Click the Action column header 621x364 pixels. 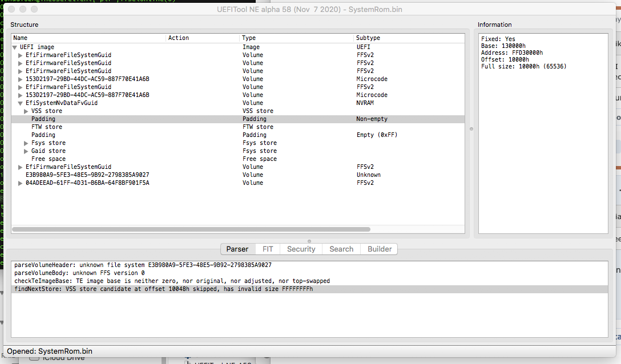pyautogui.click(x=203, y=38)
